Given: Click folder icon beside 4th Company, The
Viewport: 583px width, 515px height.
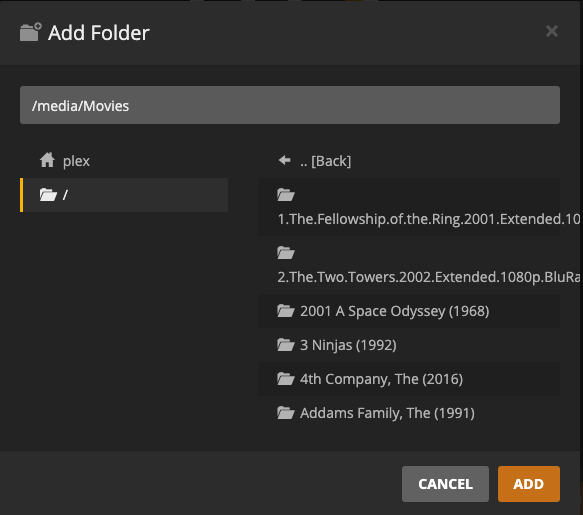Looking at the screenshot, I should (286, 379).
